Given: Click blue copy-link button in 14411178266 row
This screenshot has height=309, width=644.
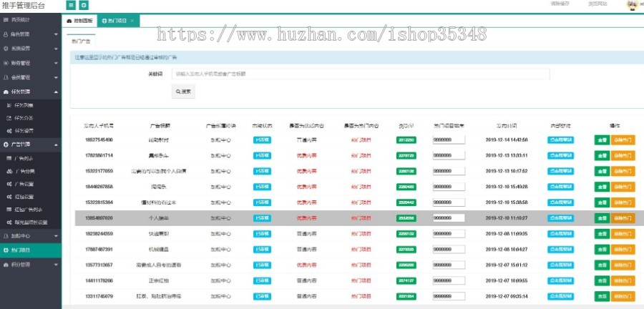Looking at the screenshot, I should tap(560, 280).
